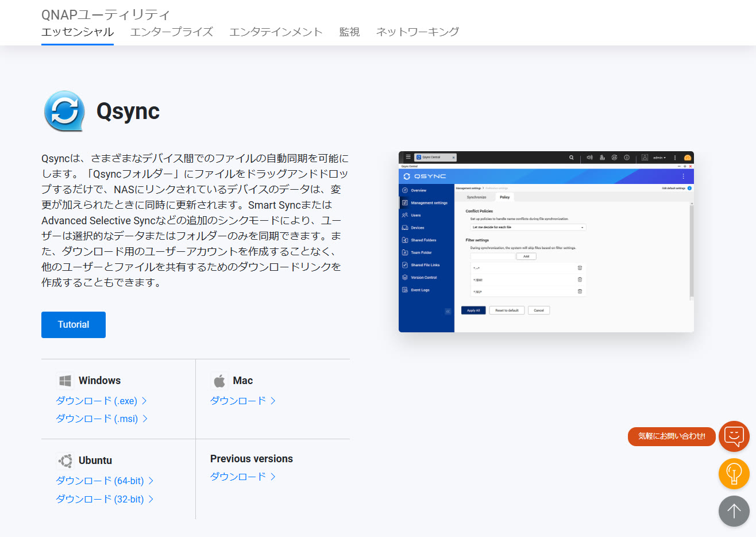Click the orange lightbulb tips icon

tap(734, 474)
